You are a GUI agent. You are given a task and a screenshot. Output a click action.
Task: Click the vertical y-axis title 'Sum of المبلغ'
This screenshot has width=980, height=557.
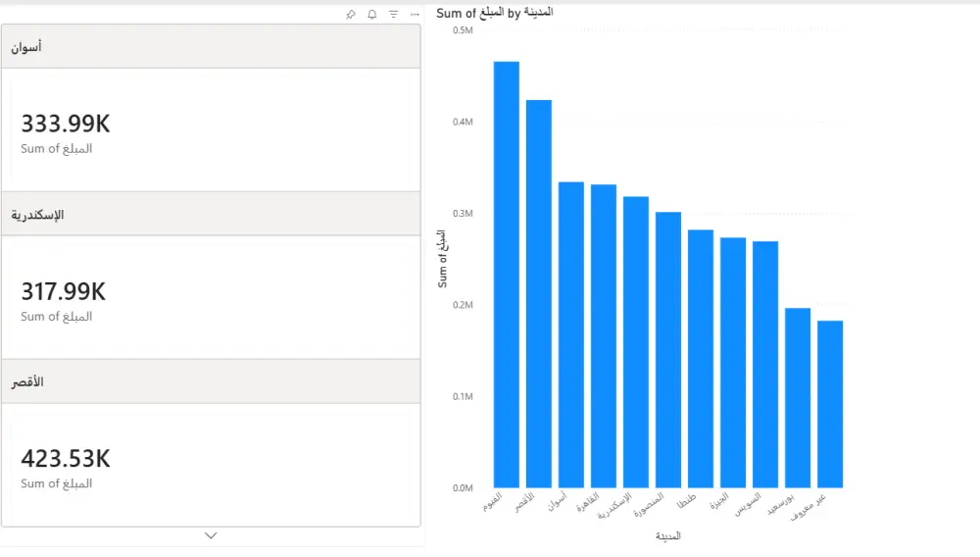[442, 259]
